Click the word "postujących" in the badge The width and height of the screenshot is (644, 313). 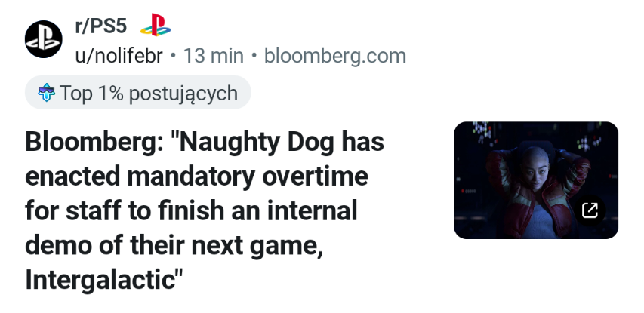183,94
